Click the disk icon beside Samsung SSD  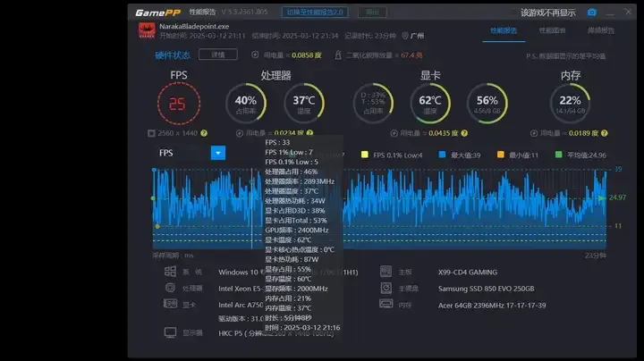(x=386, y=288)
